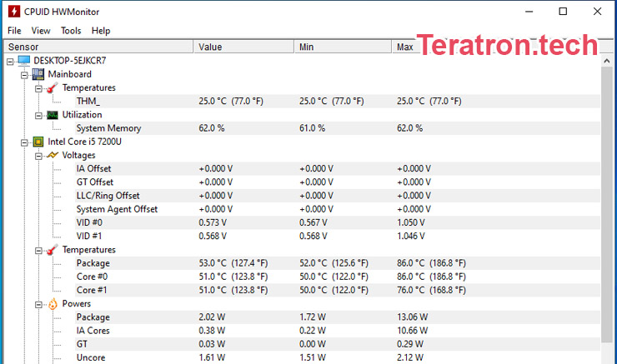Click the Voltages lightning icon

click(x=53, y=155)
